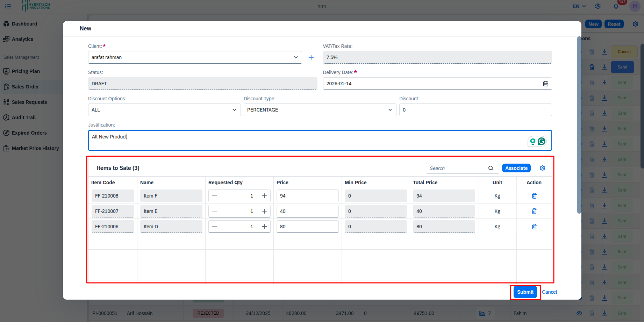Click plus icon beside Client field
This screenshot has height=322, width=644.
311,57
